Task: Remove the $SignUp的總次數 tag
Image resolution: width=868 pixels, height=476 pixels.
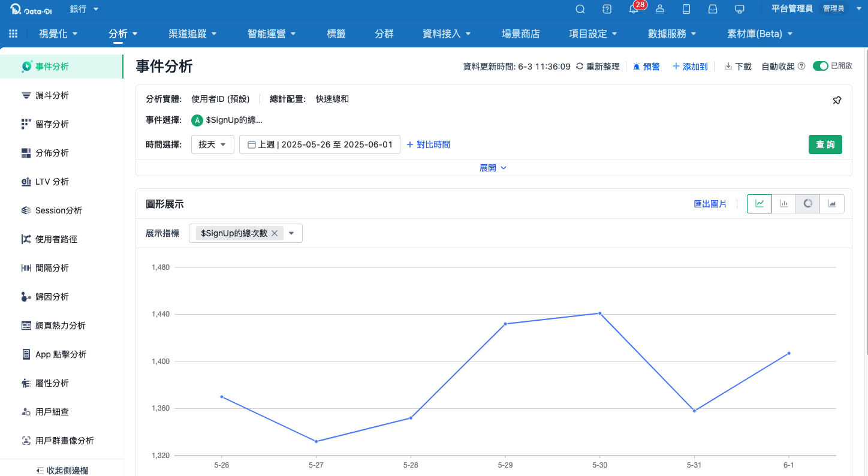Action: (275, 233)
